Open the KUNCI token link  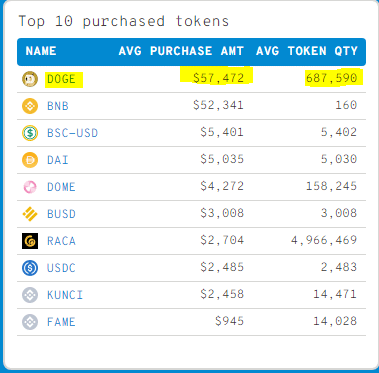pos(65,295)
